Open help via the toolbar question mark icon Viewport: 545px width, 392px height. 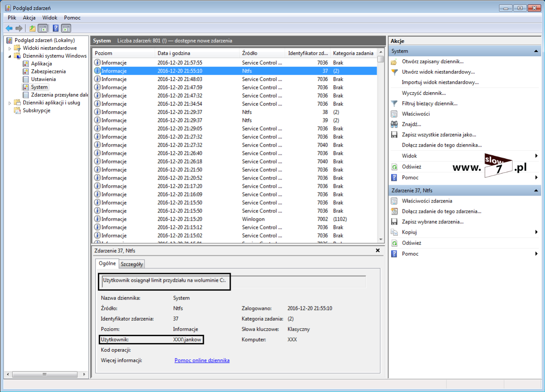pyautogui.click(x=56, y=29)
